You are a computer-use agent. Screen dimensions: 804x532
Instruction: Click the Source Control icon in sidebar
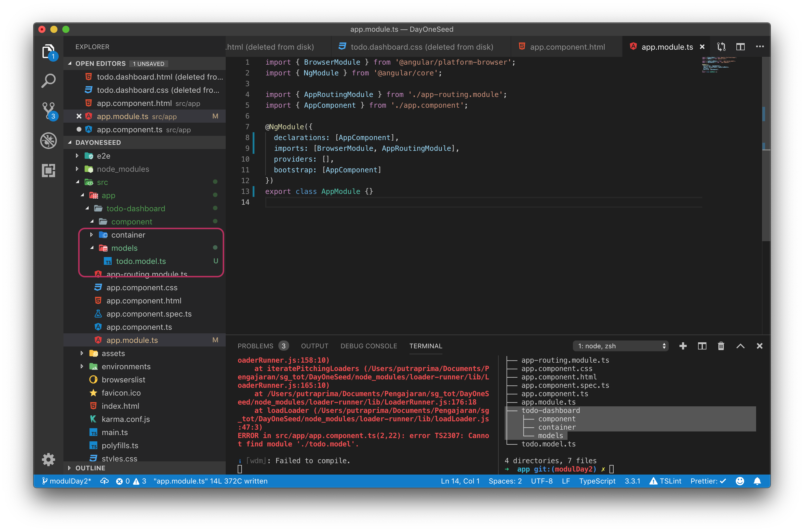[x=49, y=109]
